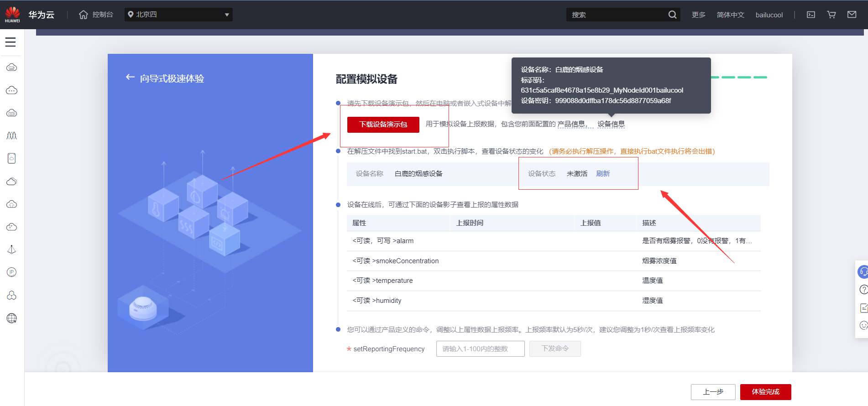The width and height of the screenshot is (868, 406).
Task: Click the 体验完成 button
Action: (765, 392)
